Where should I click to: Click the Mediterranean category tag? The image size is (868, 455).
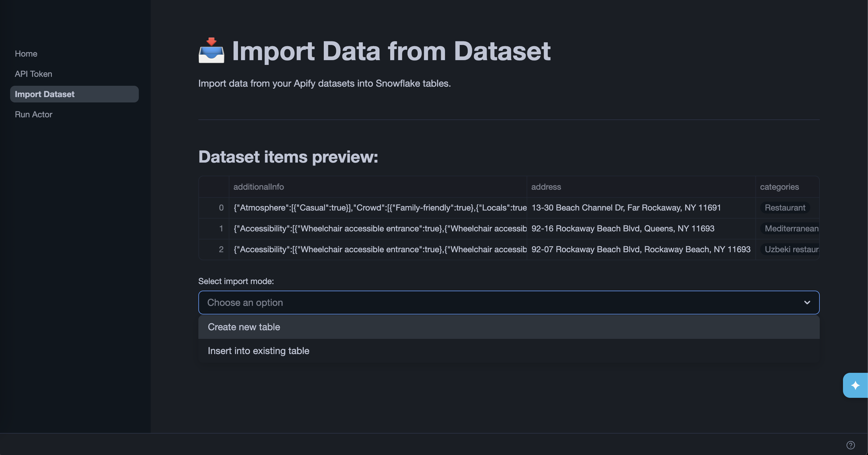point(791,228)
